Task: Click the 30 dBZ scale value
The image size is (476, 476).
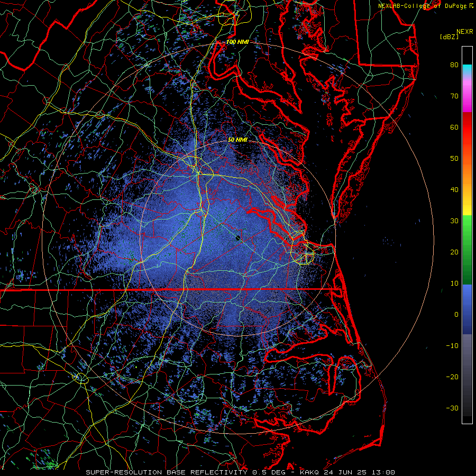Action: (x=454, y=221)
